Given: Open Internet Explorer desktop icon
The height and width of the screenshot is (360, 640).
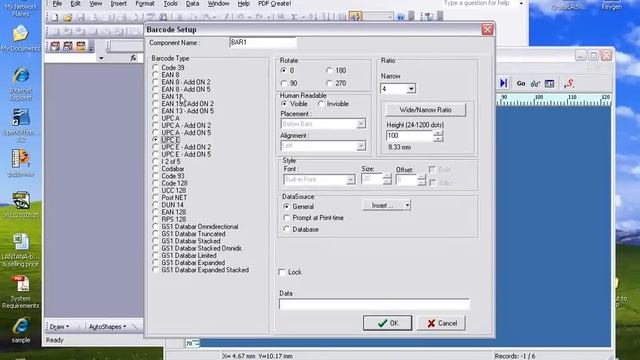Looking at the screenshot, I should (20, 84).
